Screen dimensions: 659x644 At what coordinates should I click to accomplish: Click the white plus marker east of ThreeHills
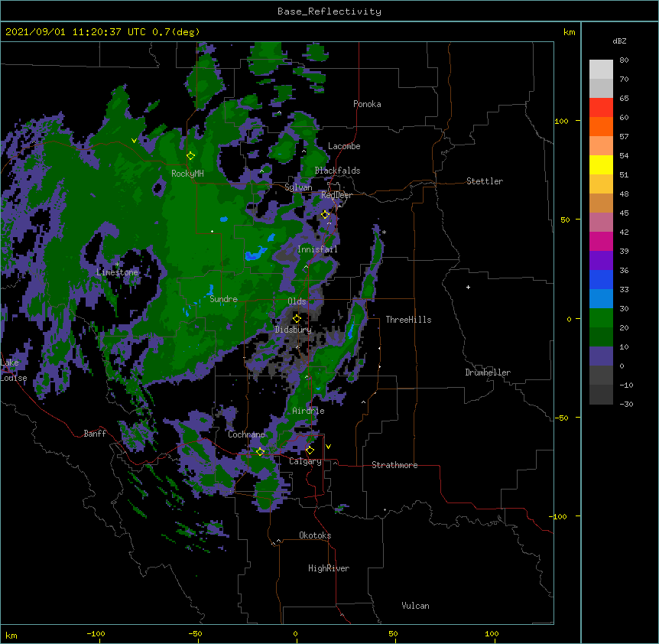(468, 287)
